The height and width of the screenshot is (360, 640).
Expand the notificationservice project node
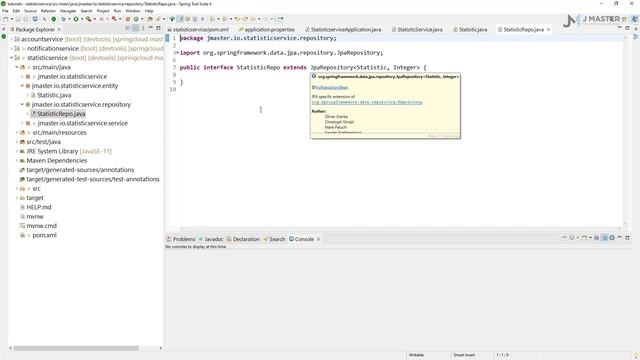tap(11, 49)
